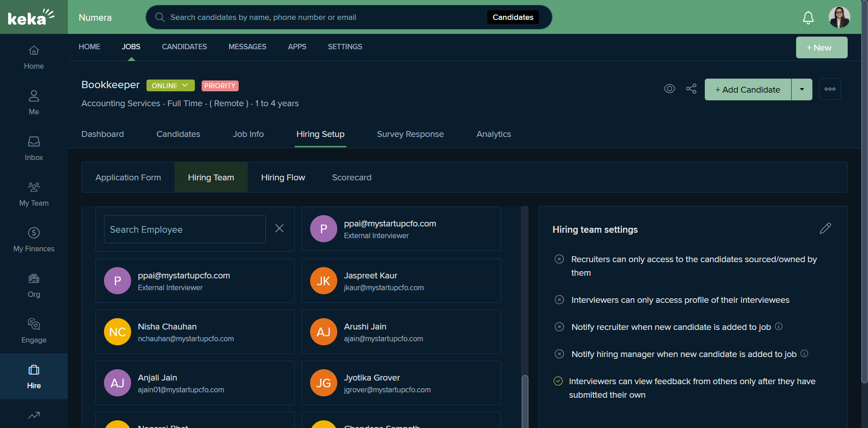This screenshot has width=868, height=428.
Task: Select ppai external interviewer card below search
Action: tap(195, 281)
